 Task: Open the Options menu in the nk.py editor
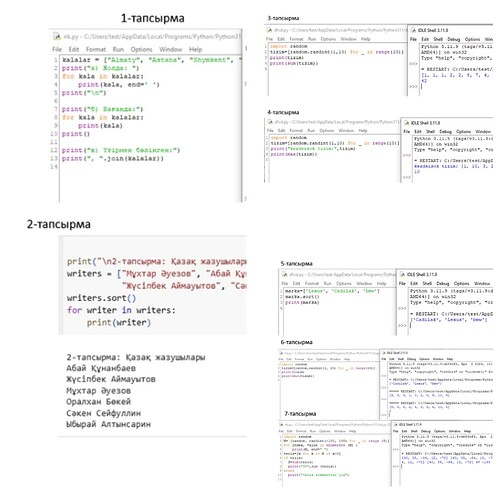141,49
